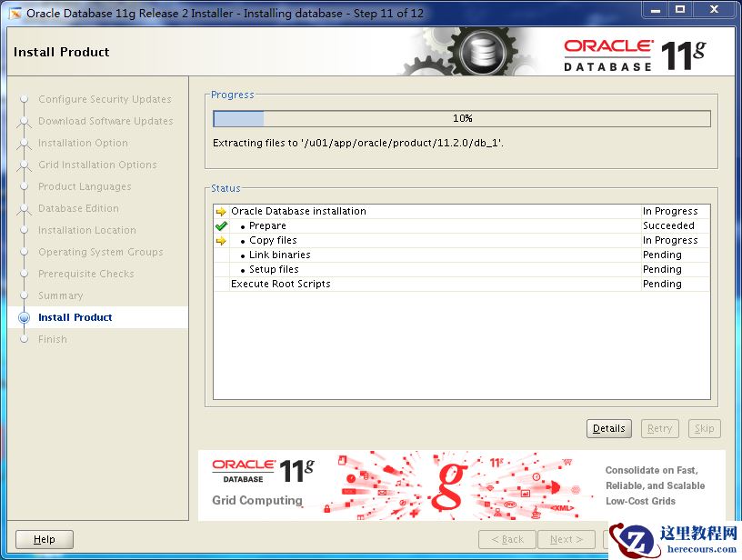Click the Back button
Viewport: 742px width, 560px height.
[x=507, y=539]
